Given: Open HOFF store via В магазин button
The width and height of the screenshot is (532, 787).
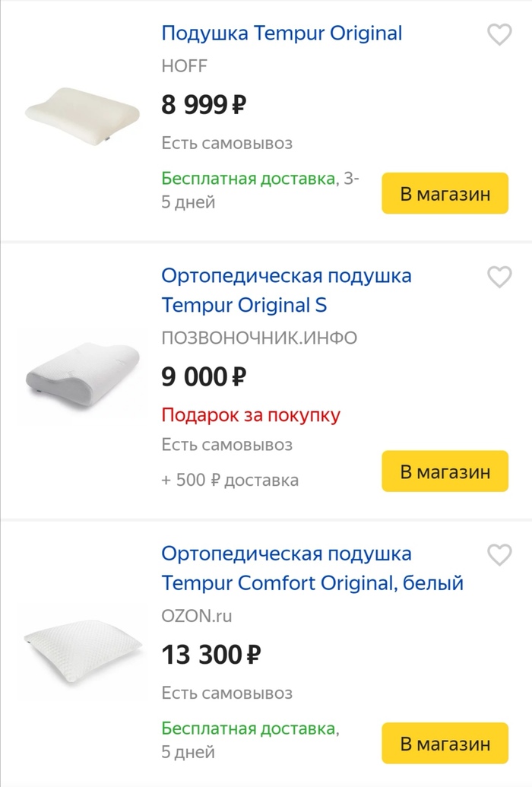Looking at the screenshot, I should tap(445, 194).
